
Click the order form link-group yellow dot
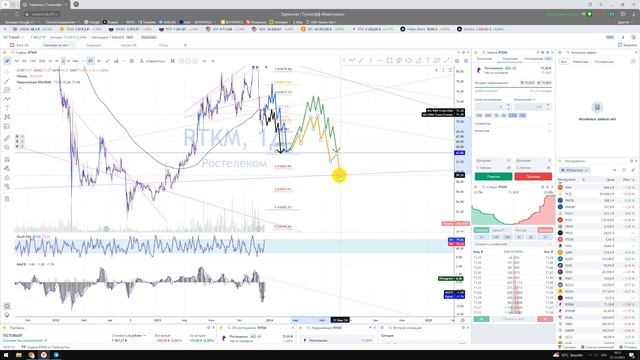[x=476, y=52]
